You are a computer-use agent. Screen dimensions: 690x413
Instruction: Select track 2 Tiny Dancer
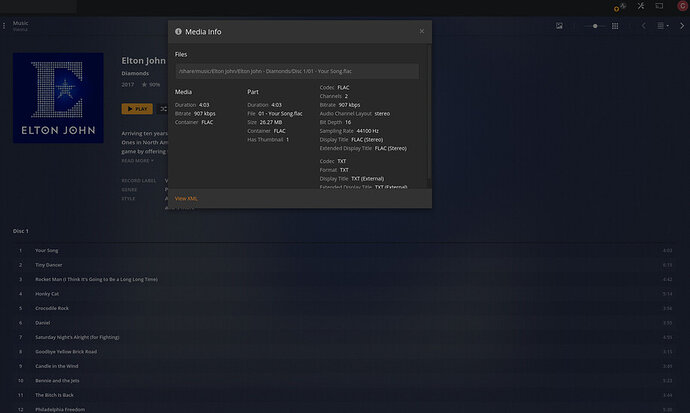(x=342, y=265)
